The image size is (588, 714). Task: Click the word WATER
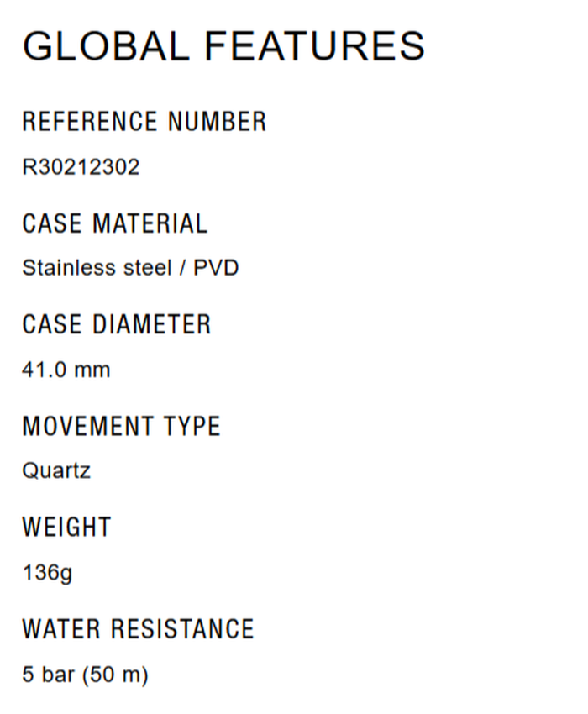point(60,629)
